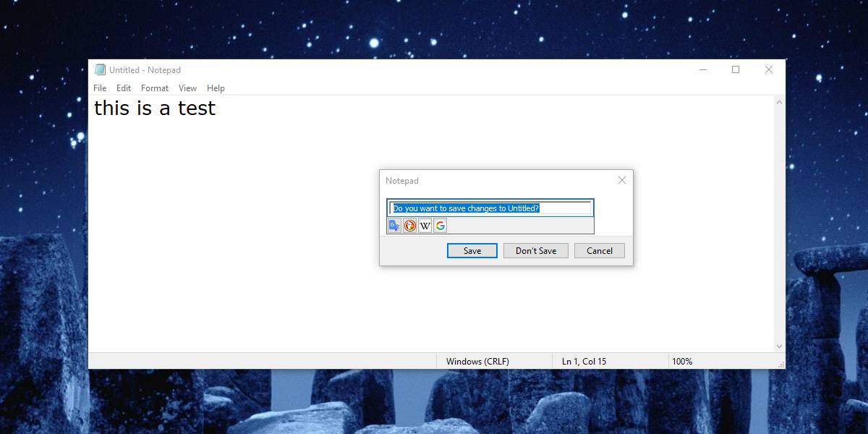Click "Ln 1, Col 15" in the status bar

tap(584, 362)
